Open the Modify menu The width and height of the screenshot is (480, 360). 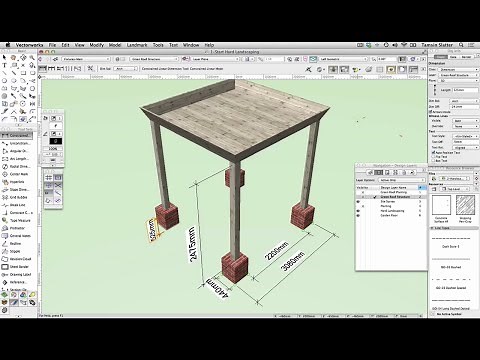point(97,45)
